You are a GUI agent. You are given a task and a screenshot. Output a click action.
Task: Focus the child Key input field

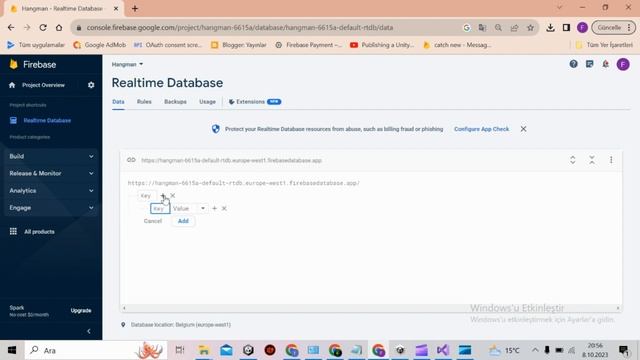160,209
